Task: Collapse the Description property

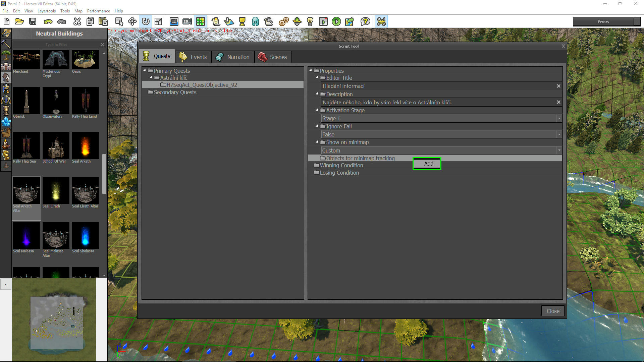Action: tap(317, 94)
